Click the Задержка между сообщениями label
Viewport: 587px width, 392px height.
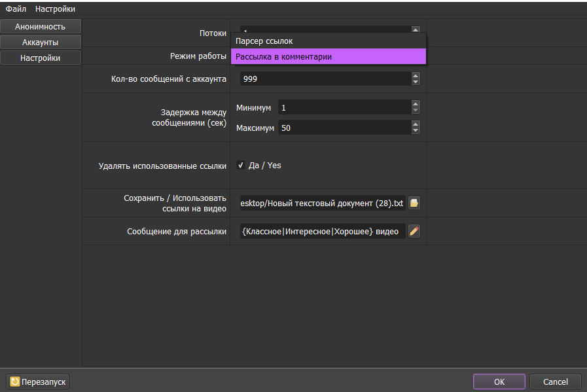pyautogui.click(x=189, y=117)
